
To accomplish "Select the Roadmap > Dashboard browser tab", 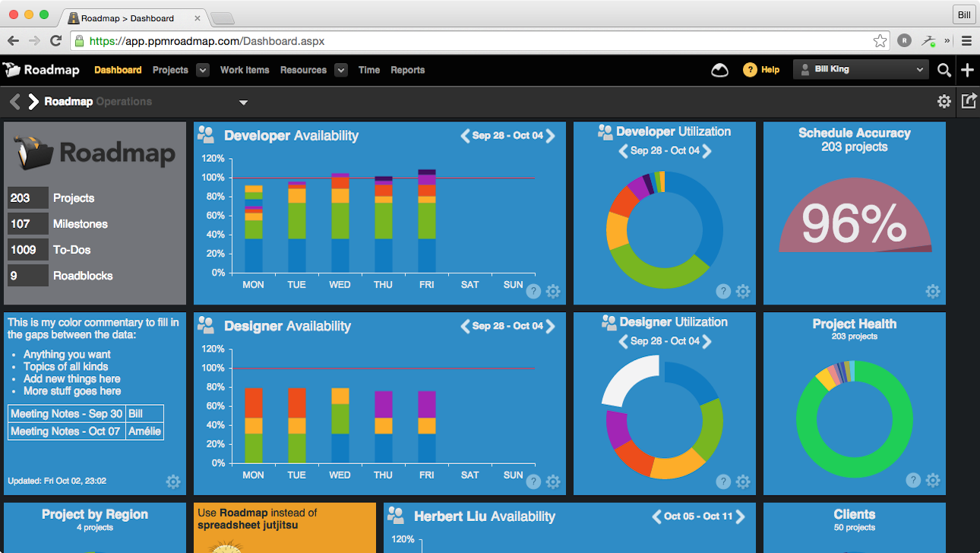I will (x=133, y=17).
